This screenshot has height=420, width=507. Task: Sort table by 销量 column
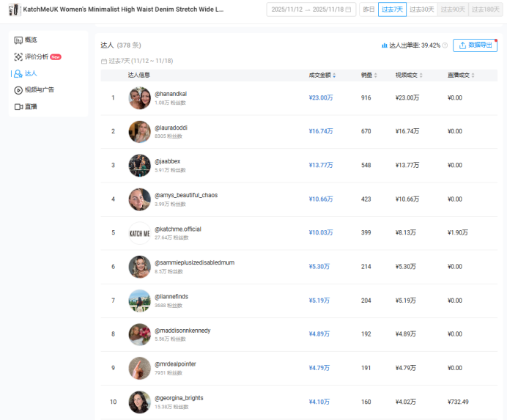(369, 75)
